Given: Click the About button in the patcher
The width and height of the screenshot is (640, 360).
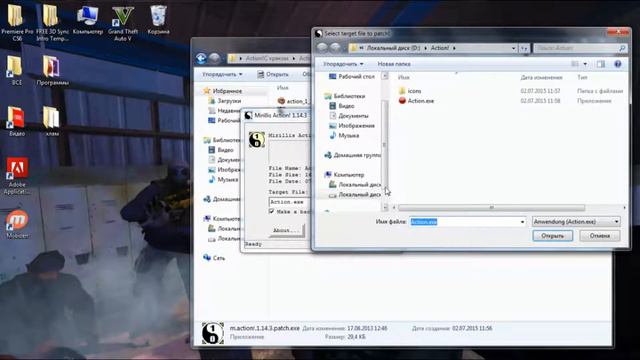Looking at the screenshot, I should pos(287,231).
